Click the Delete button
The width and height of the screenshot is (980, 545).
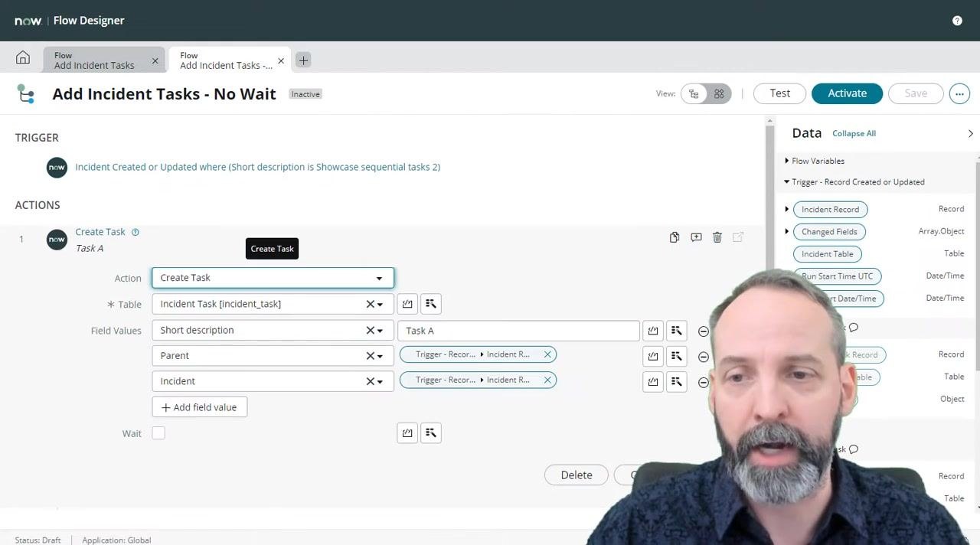pyautogui.click(x=576, y=475)
